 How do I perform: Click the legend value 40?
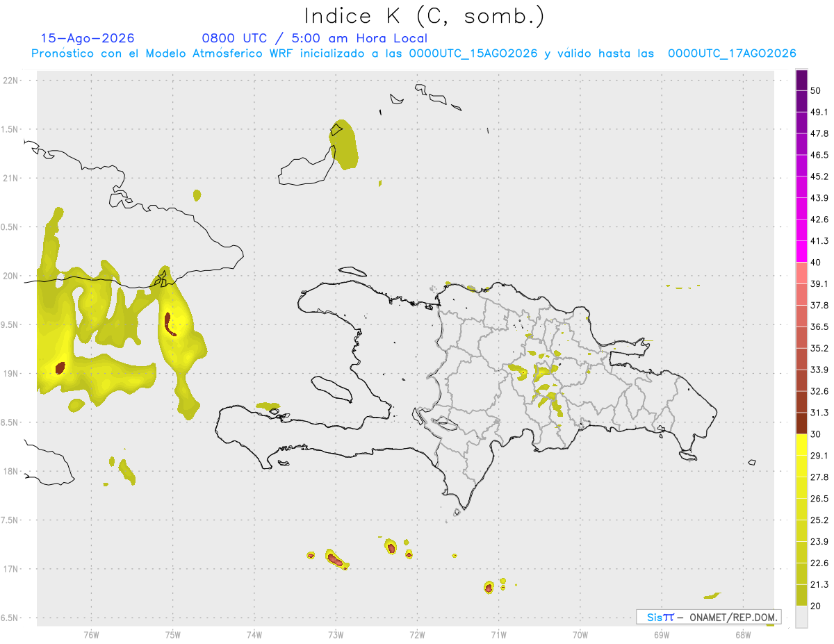816,263
